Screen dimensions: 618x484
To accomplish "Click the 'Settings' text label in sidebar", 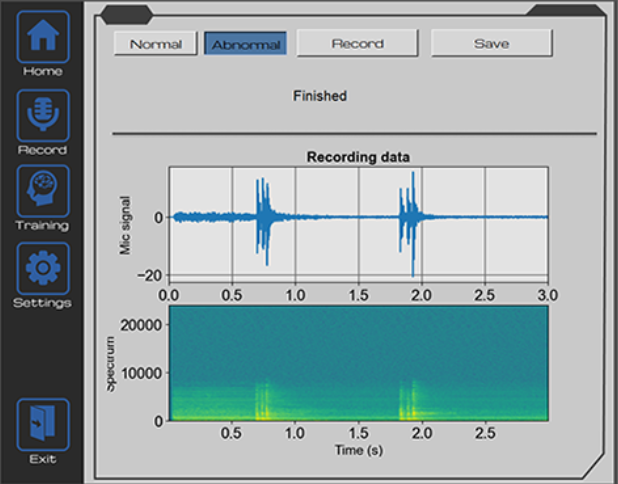I will point(43,303).
